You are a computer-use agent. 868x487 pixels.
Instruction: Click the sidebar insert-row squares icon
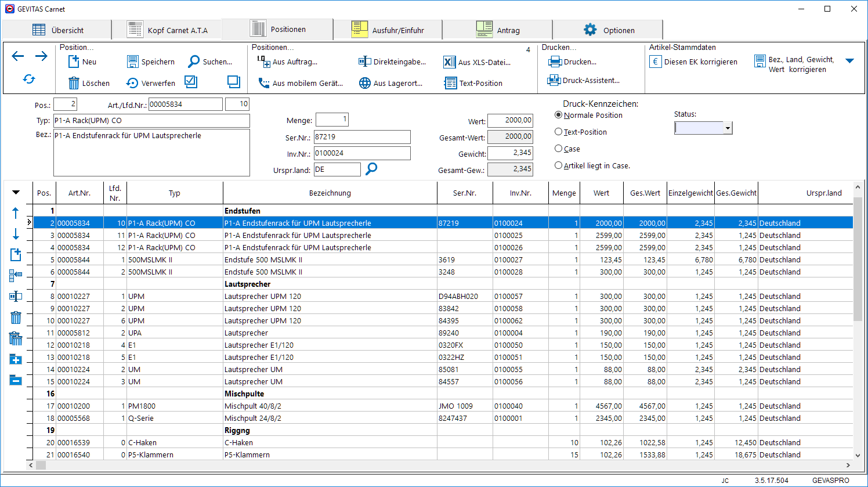point(16,275)
